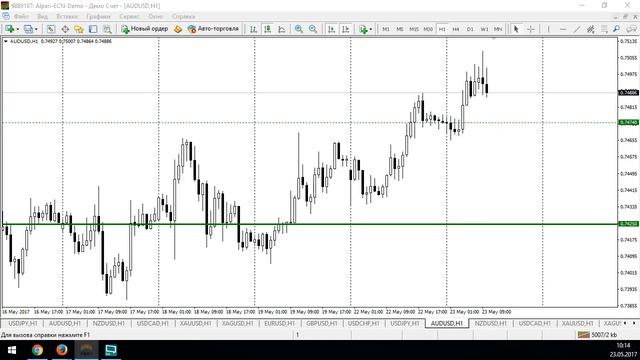
Task: Select the MN timeframe
Action: tap(498, 29)
